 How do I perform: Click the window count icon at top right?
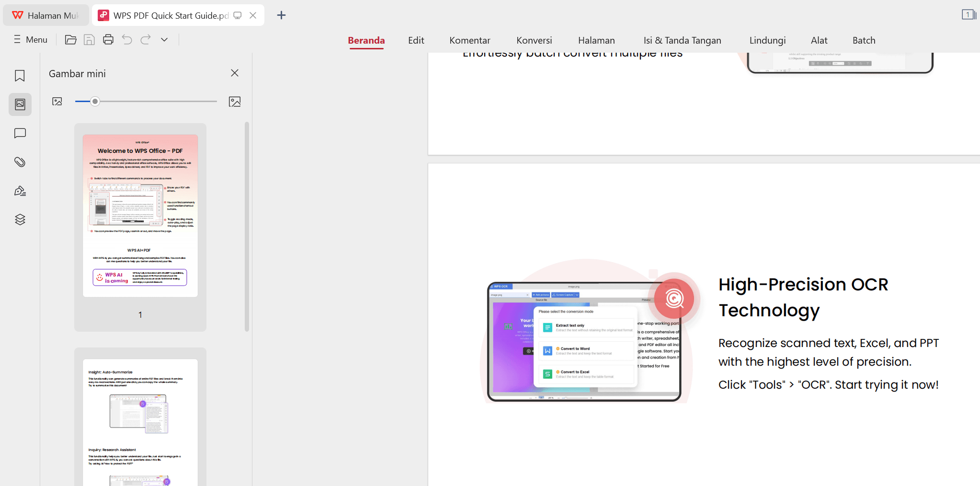click(x=969, y=15)
